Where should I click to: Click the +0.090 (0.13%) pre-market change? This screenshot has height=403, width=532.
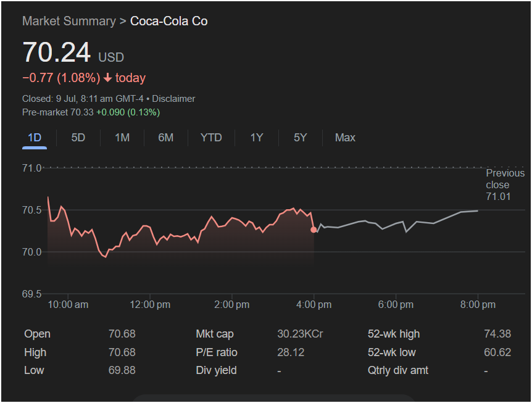tap(128, 112)
